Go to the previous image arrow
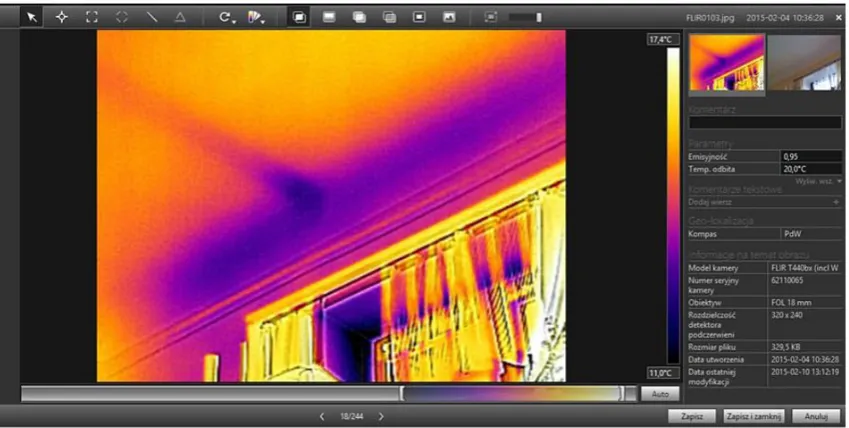Screen dimensions: 849x428 click(322, 416)
